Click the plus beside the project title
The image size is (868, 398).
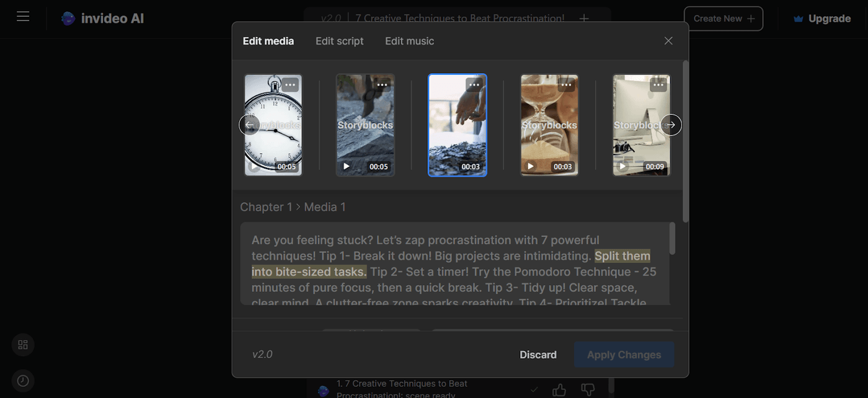583,18
